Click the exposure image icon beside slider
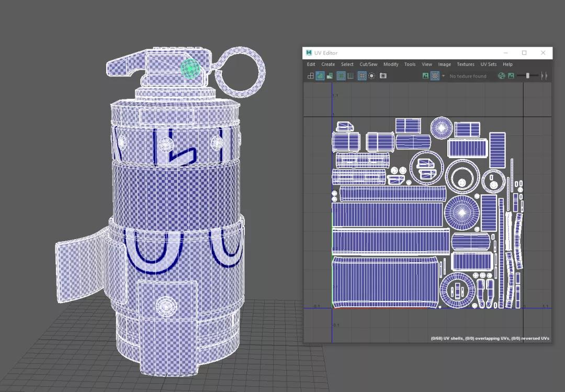This screenshot has height=392, width=565. click(x=511, y=76)
